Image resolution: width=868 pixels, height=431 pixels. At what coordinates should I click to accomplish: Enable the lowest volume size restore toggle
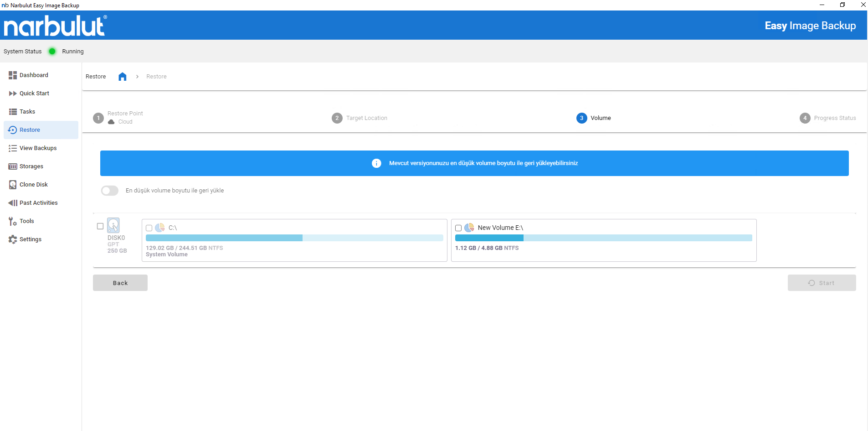tap(110, 191)
